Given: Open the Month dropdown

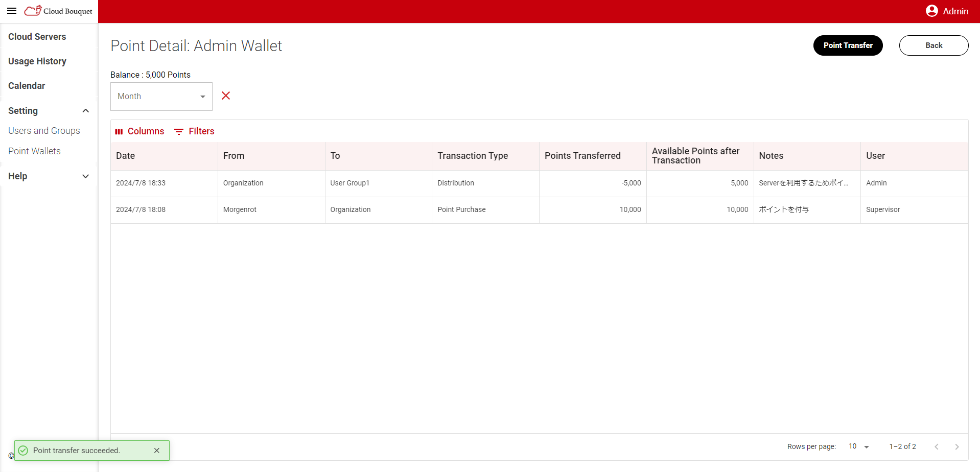Looking at the screenshot, I should click(x=161, y=97).
